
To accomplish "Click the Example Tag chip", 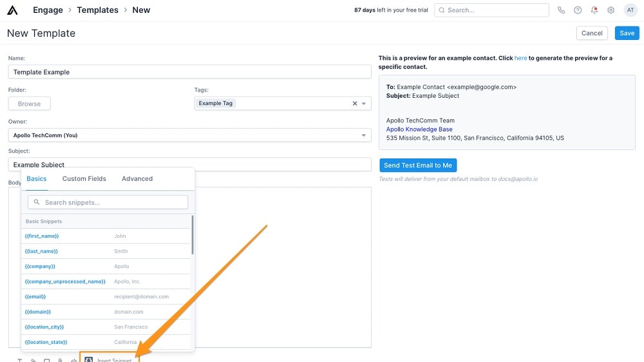I will [216, 103].
